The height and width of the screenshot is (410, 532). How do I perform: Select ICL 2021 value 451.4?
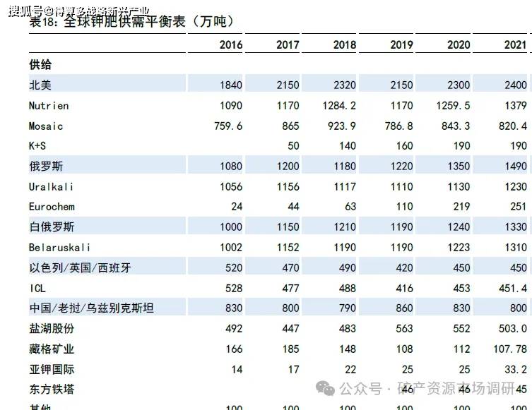(x=513, y=289)
